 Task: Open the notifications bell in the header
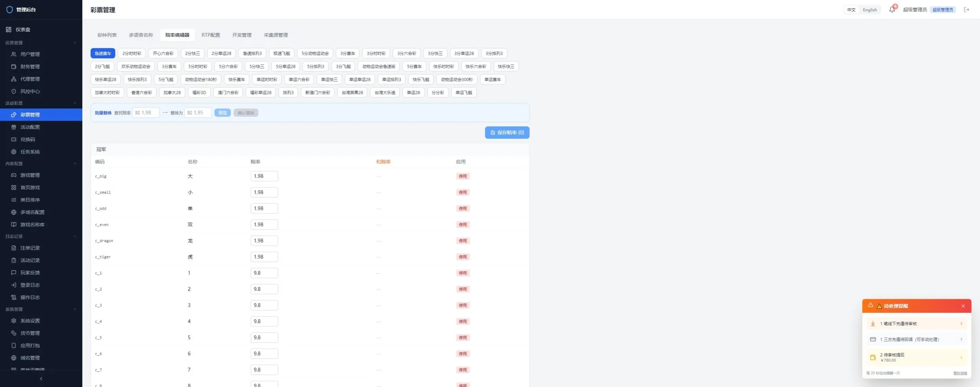(x=892, y=10)
